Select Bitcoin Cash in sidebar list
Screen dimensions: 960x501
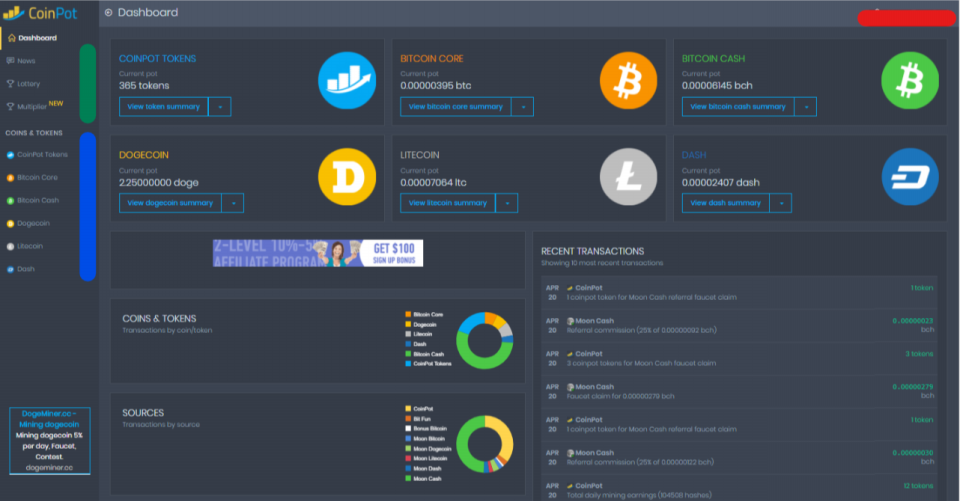pos(37,200)
